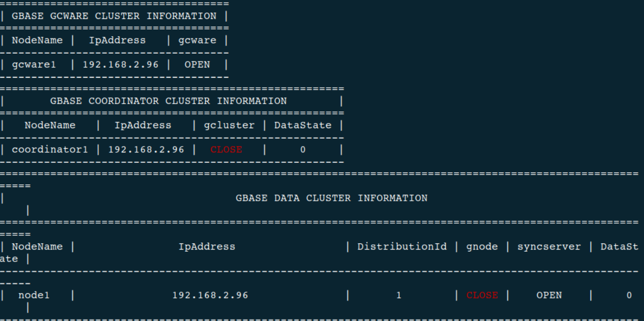
Task: Click the coordinator table IpAddress header
Action: point(143,125)
